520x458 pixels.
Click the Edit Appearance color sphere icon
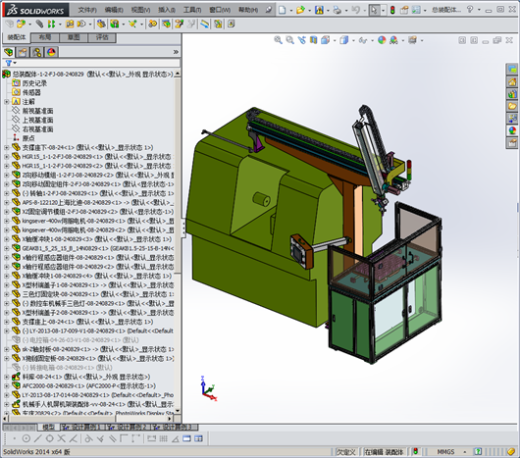(382, 40)
